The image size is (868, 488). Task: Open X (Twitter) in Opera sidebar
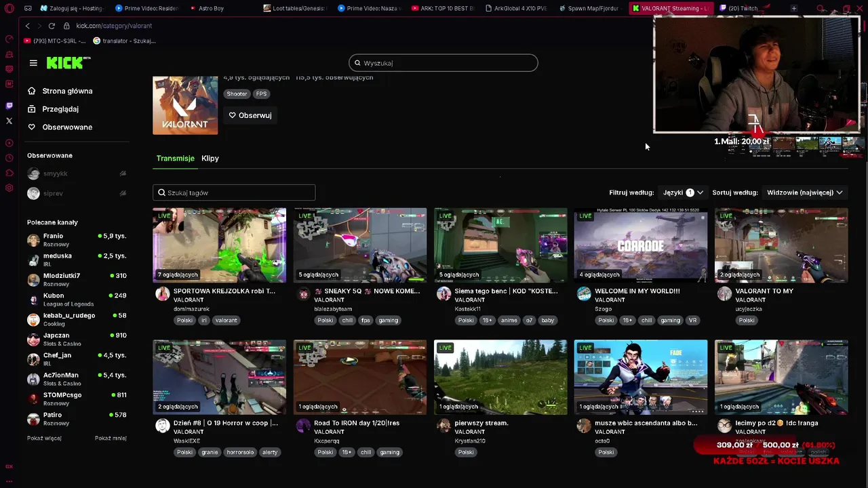click(x=9, y=121)
